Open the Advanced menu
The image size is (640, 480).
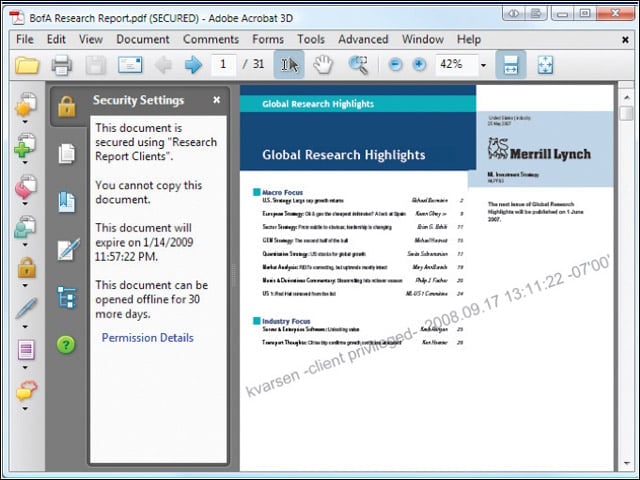[363, 40]
